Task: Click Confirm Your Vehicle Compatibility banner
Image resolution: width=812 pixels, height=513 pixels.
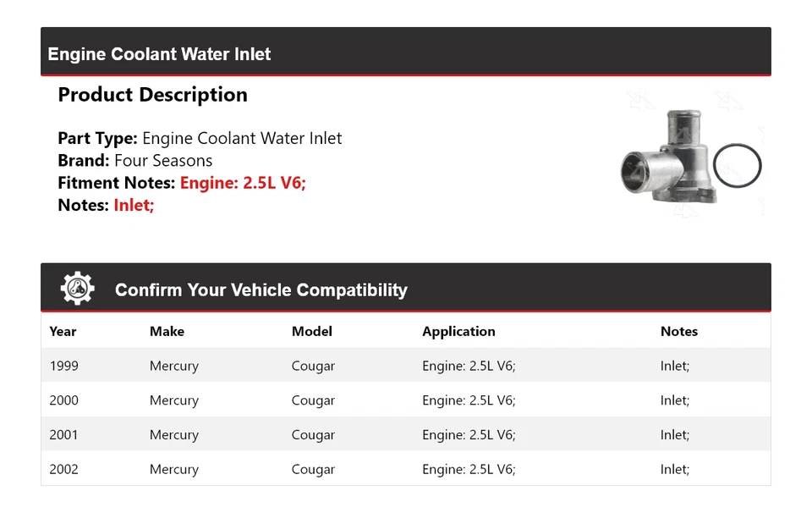Action: tap(261, 290)
